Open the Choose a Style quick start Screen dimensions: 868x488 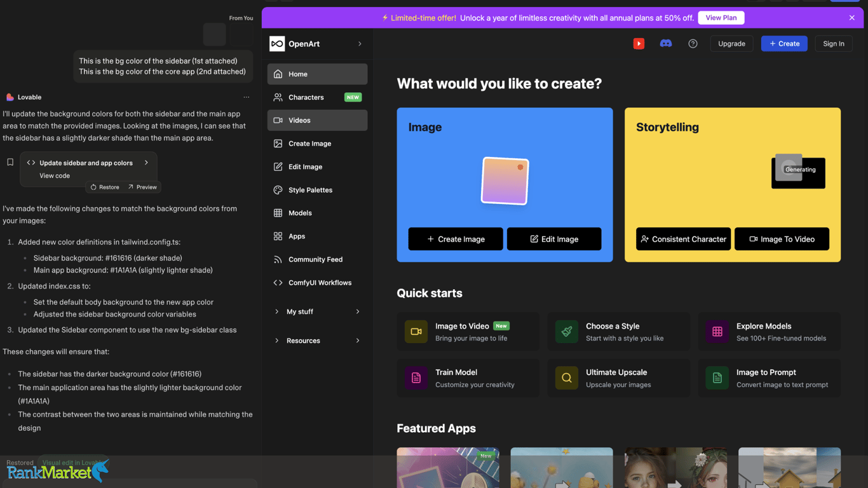point(618,332)
